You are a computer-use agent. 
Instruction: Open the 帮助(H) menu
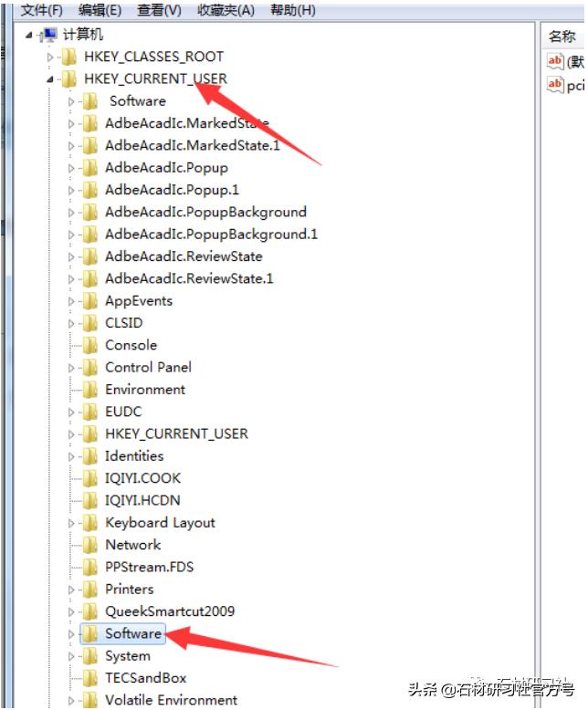[x=293, y=10]
